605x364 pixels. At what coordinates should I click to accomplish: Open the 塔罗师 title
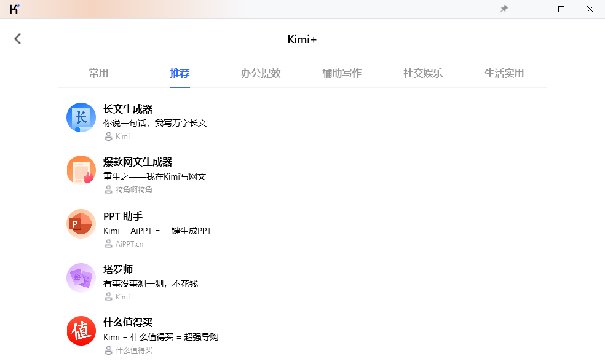pyautogui.click(x=118, y=269)
